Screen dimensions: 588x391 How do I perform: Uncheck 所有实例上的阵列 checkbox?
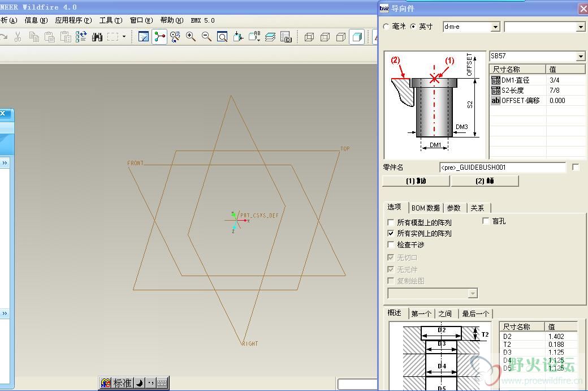pyautogui.click(x=391, y=233)
